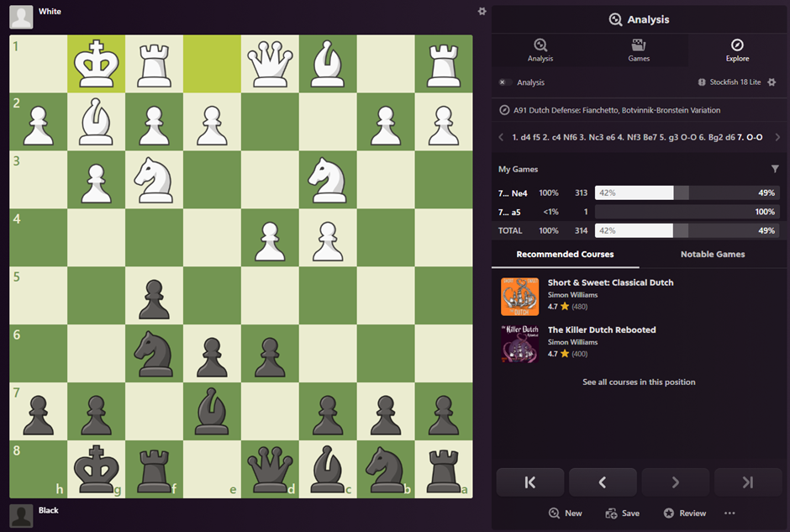Start a New analysis

tap(566, 513)
